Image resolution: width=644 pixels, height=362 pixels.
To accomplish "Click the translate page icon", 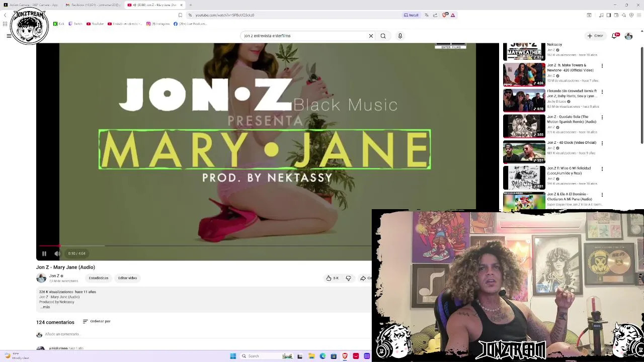I will click(x=427, y=15).
